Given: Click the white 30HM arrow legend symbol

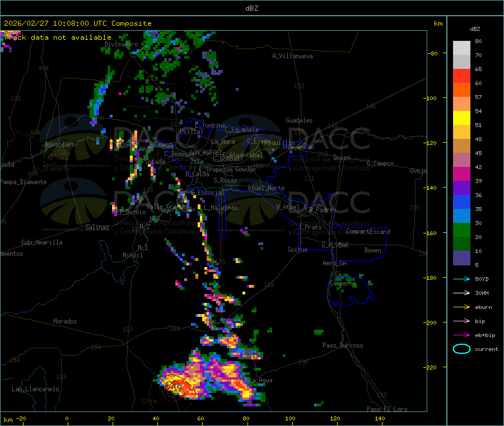Looking at the screenshot, I should (461, 293).
